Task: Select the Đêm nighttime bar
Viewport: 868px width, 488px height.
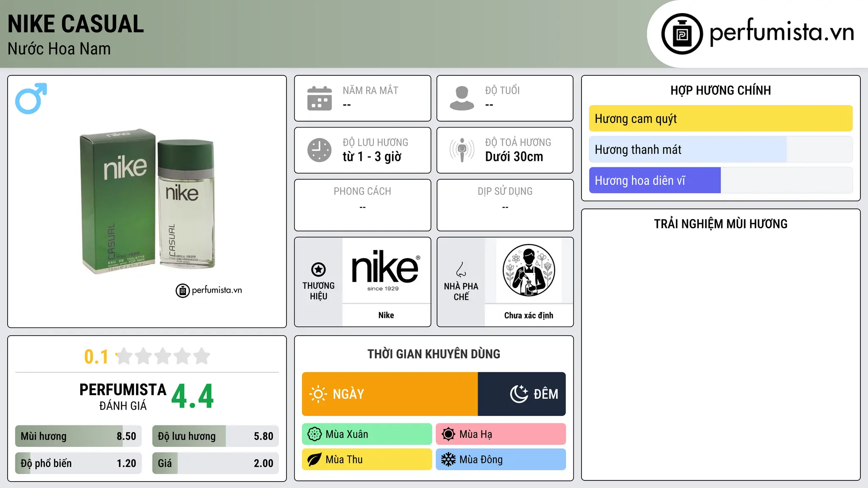Action: 522,394
